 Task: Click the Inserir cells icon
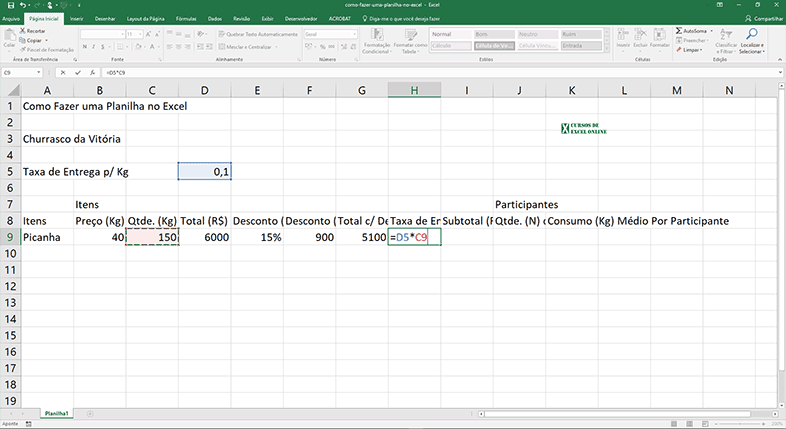623,34
